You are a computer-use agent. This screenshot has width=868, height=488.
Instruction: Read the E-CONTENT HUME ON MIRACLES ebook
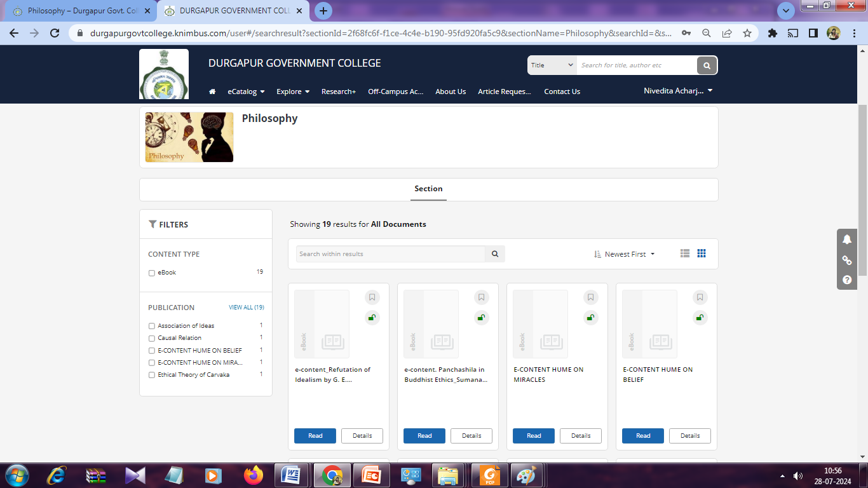[x=534, y=436]
